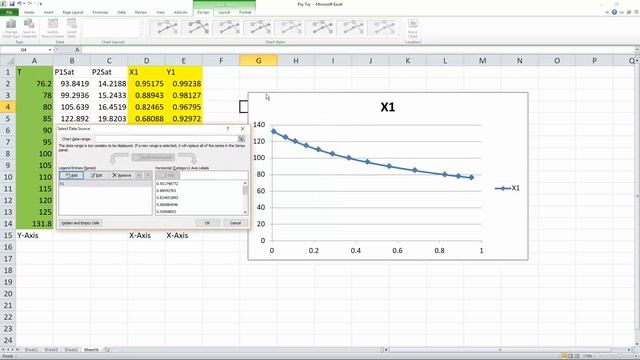The image size is (640, 360).
Task: Switch to the Home tab
Action: point(29,12)
